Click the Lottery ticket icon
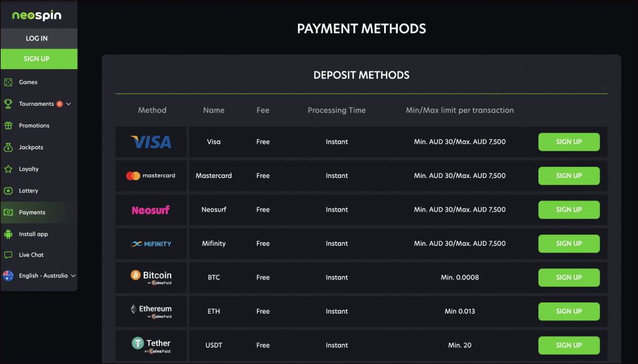Image resolution: width=638 pixels, height=364 pixels. pos(8,190)
